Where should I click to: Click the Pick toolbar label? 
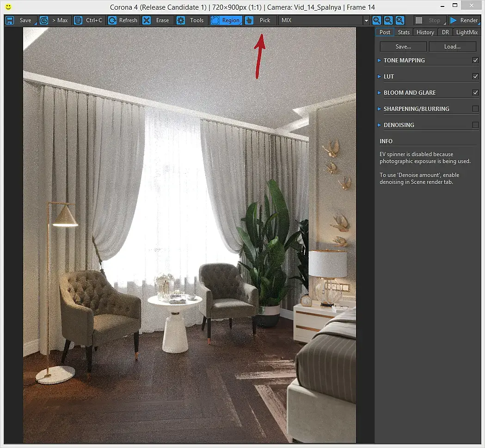point(265,20)
